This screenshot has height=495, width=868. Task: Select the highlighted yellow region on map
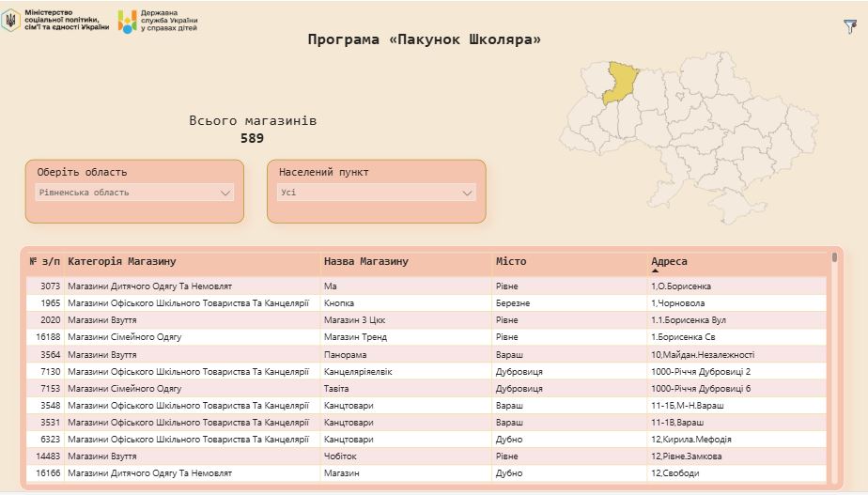(618, 83)
